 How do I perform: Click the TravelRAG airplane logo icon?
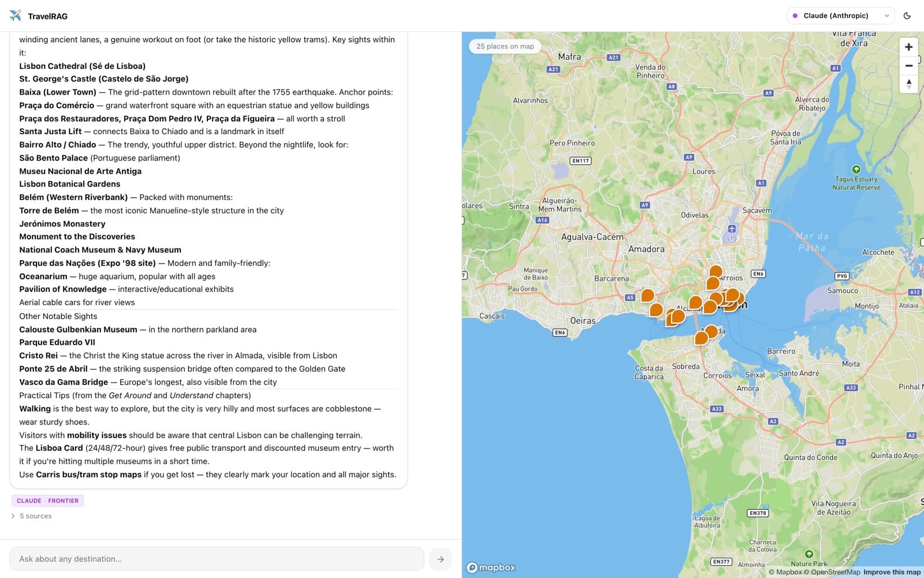[x=16, y=16]
